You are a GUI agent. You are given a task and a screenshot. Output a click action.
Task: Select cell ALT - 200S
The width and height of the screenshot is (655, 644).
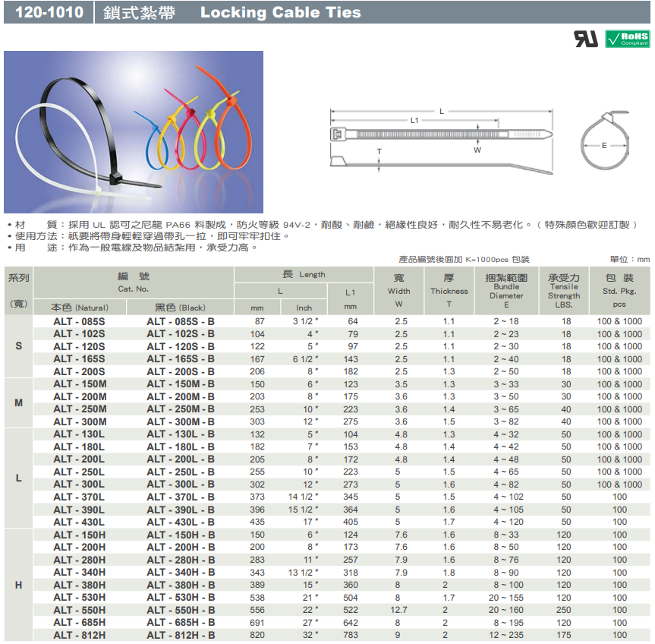pos(80,371)
